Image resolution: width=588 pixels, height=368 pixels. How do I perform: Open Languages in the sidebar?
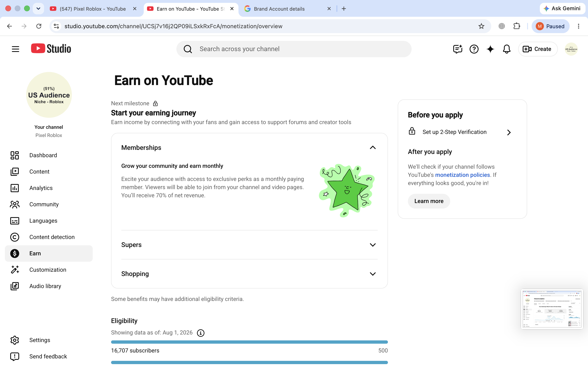tap(49, 221)
